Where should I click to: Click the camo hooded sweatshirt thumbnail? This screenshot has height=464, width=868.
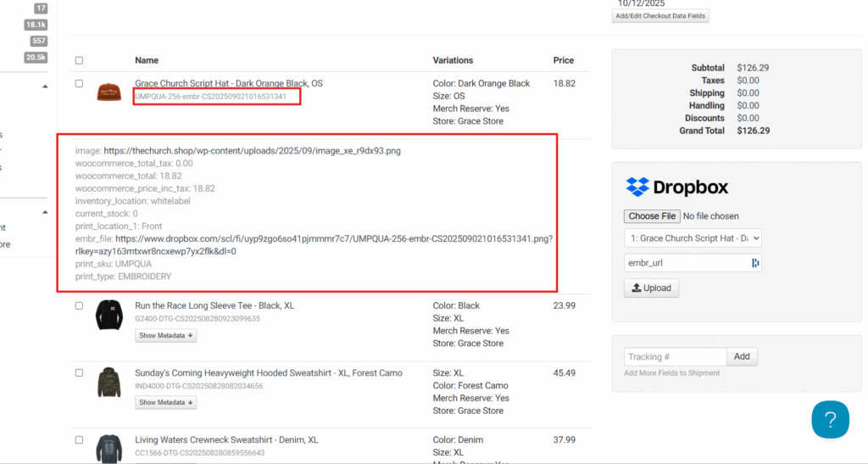(108, 383)
